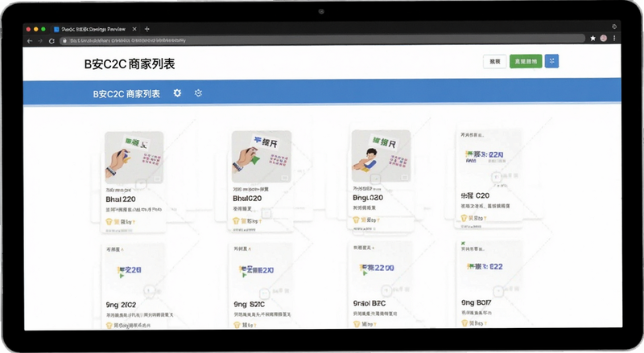Open the browser three-dot menu

tap(614, 38)
